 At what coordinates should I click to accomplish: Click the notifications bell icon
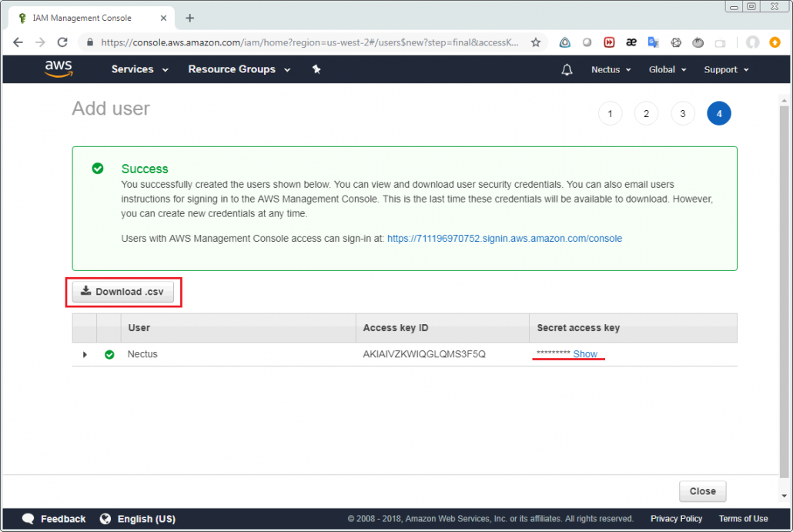[567, 69]
